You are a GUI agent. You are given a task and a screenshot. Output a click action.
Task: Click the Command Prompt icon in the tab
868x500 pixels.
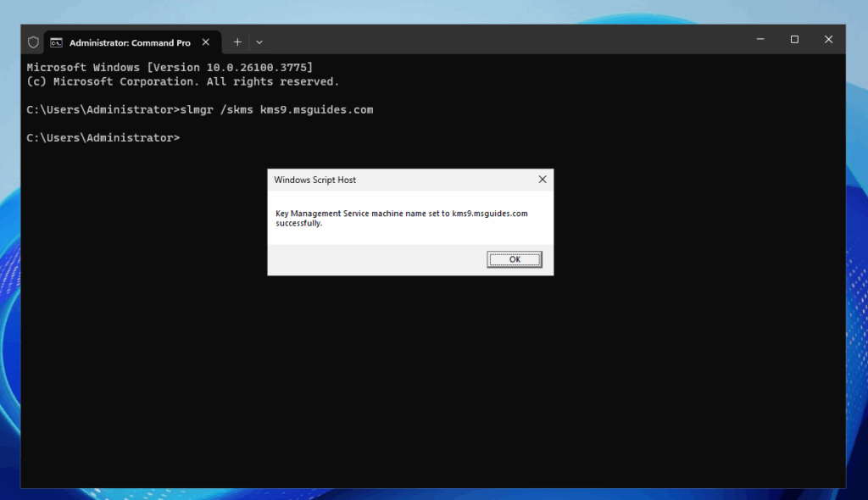coord(56,42)
